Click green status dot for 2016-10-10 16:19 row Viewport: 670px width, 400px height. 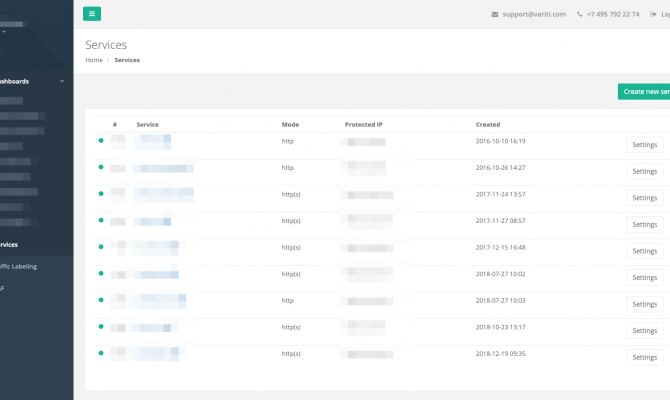click(x=101, y=140)
